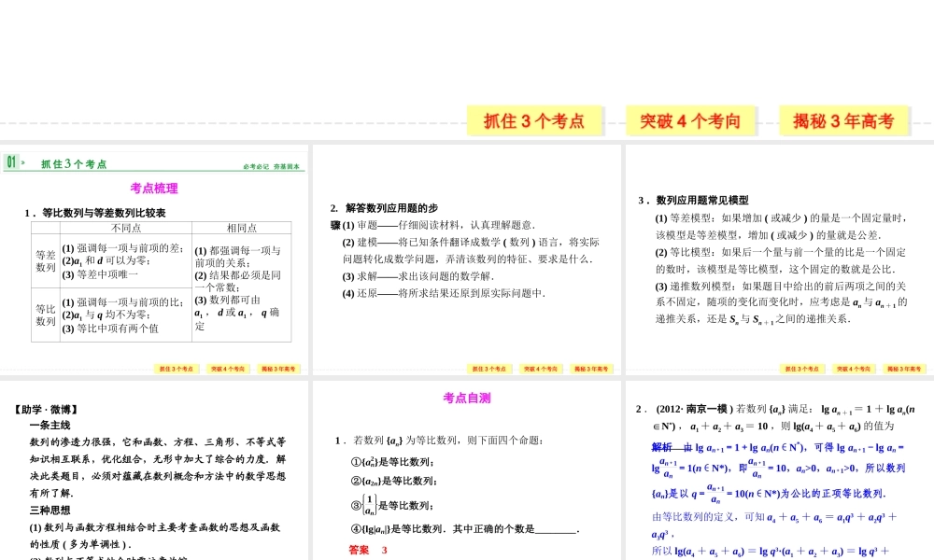Select the slide with the 等比数列与等差数列比较表 table
934x560 pixels.
[x=154, y=261]
